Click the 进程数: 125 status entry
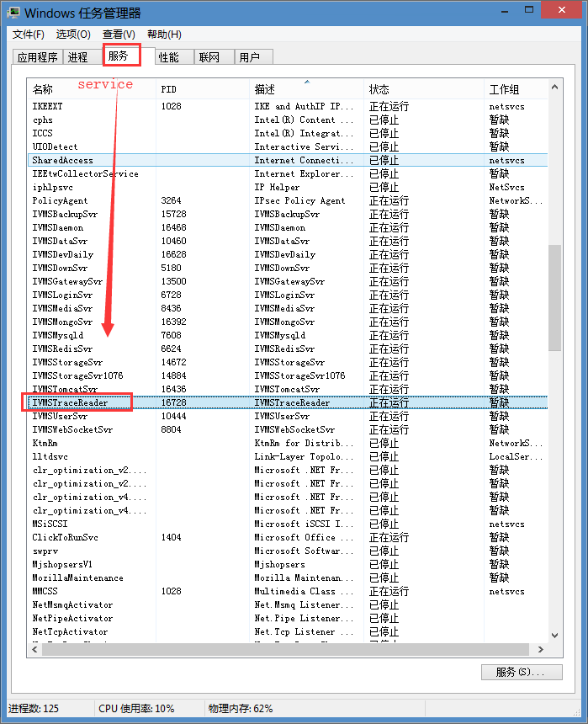Screen dimensions: 588x724 tap(34, 708)
